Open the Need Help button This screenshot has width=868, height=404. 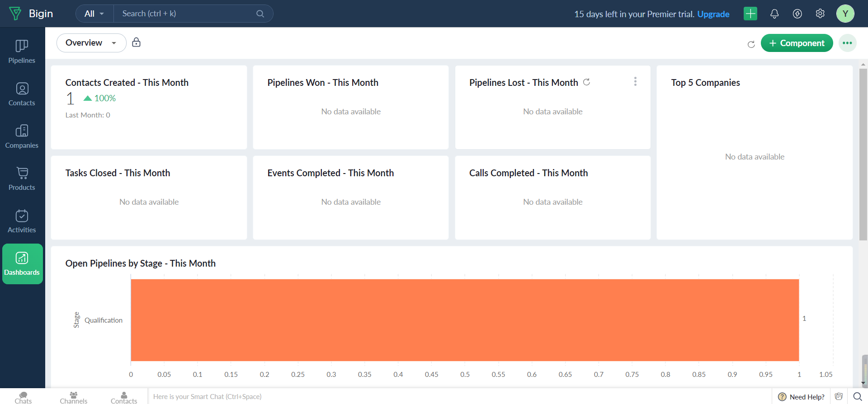801,397
